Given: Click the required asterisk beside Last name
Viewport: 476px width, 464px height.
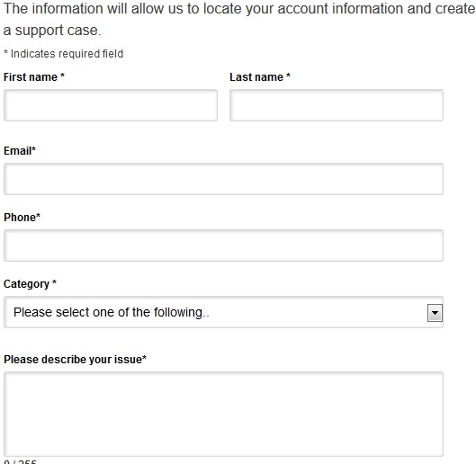Looking at the screenshot, I should 289,76.
